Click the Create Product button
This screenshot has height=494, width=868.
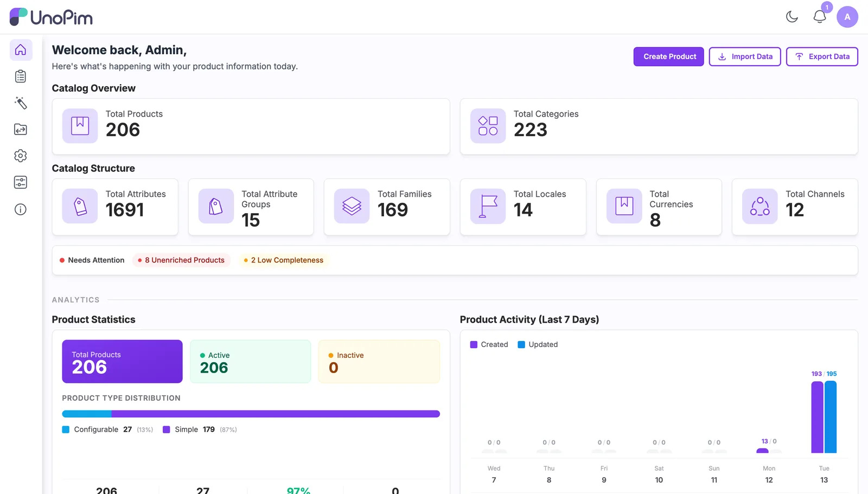tap(669, 56)
